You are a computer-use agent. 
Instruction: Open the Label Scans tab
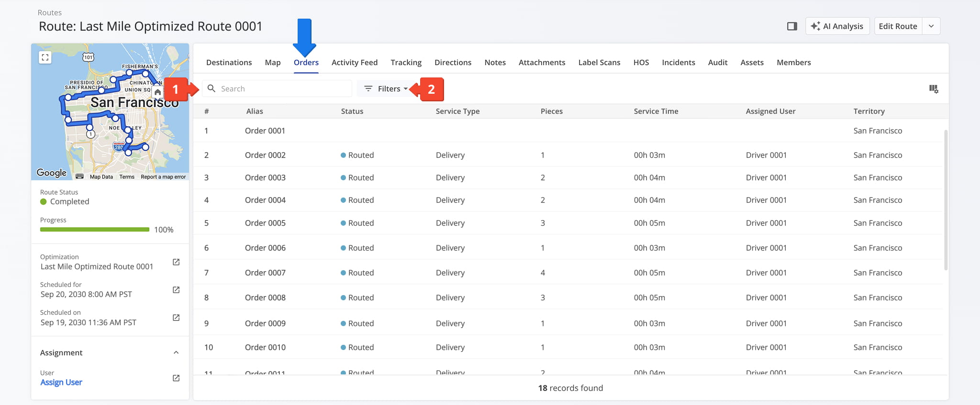pyautogui.click(x=599, y=62)
